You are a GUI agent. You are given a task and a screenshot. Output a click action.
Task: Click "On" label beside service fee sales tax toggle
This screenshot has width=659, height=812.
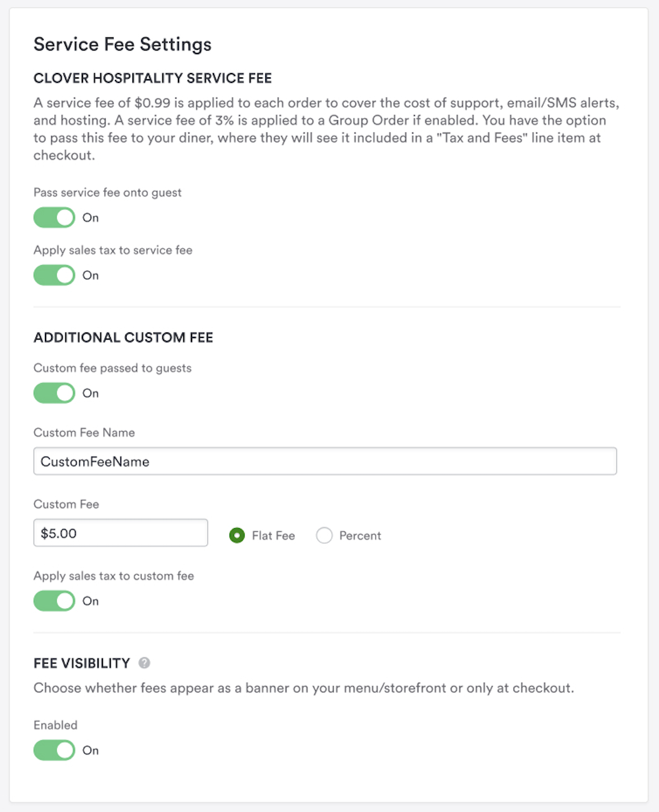(x=90, y=275)
